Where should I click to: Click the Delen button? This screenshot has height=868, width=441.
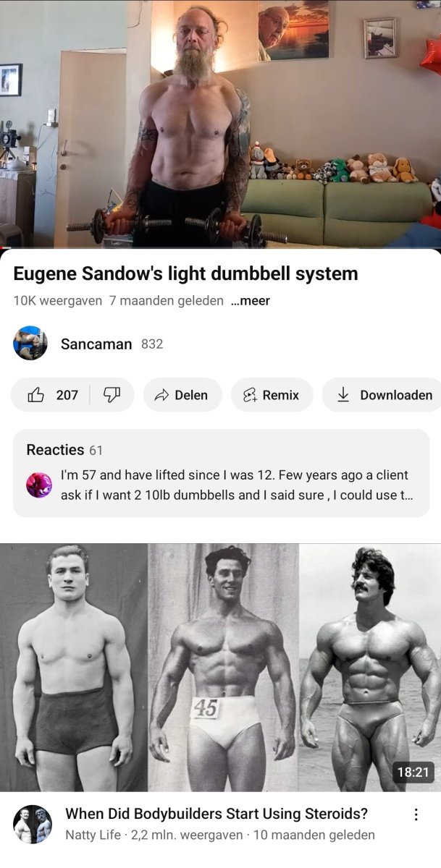(x=182, y=395)
